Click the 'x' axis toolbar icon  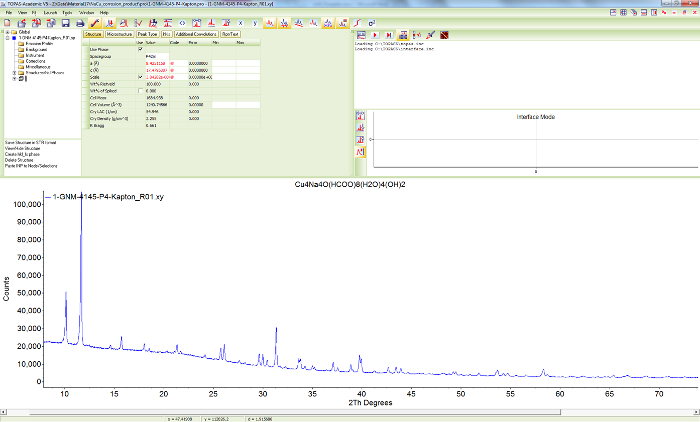[x=239, y=21]
